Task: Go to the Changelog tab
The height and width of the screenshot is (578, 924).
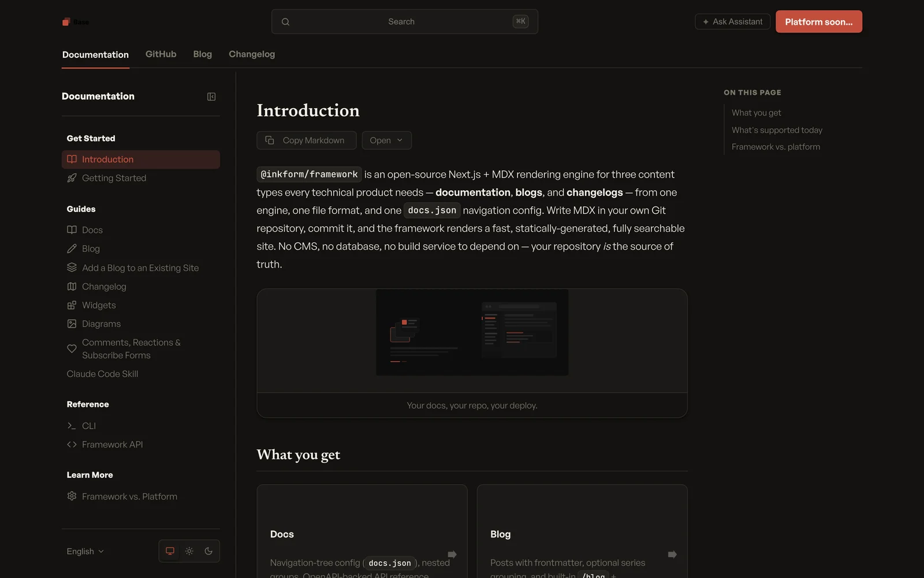Action: tap(252, 54)
